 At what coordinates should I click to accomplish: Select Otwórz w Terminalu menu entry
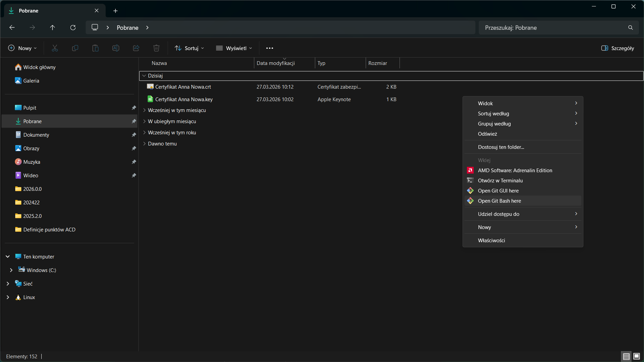pos(500,181)
